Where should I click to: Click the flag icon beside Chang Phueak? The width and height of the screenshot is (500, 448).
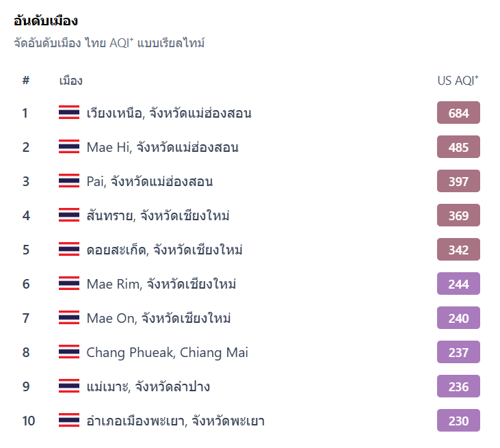coord(69,352)
